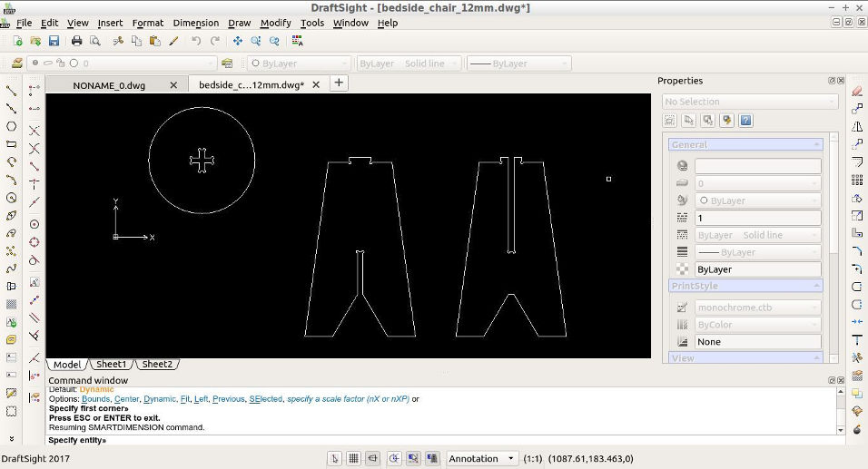Select the Hatch fill tool
Screen dimensions: 868x469
point(11,304)
